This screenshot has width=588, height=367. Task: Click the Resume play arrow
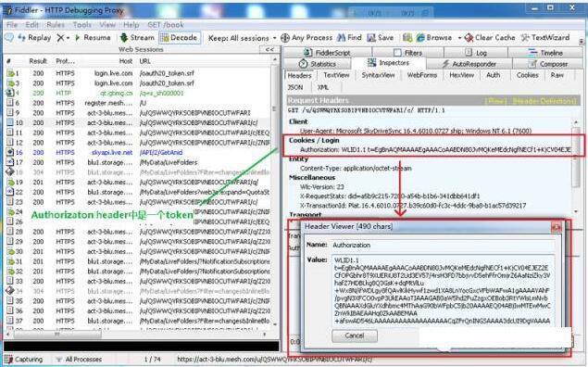[78, 38]
